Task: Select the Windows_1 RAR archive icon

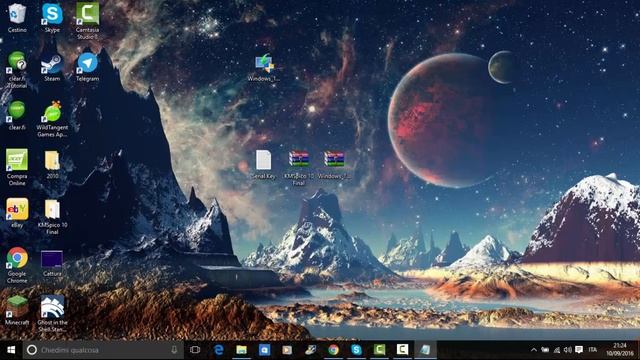Action: point(334,164)
